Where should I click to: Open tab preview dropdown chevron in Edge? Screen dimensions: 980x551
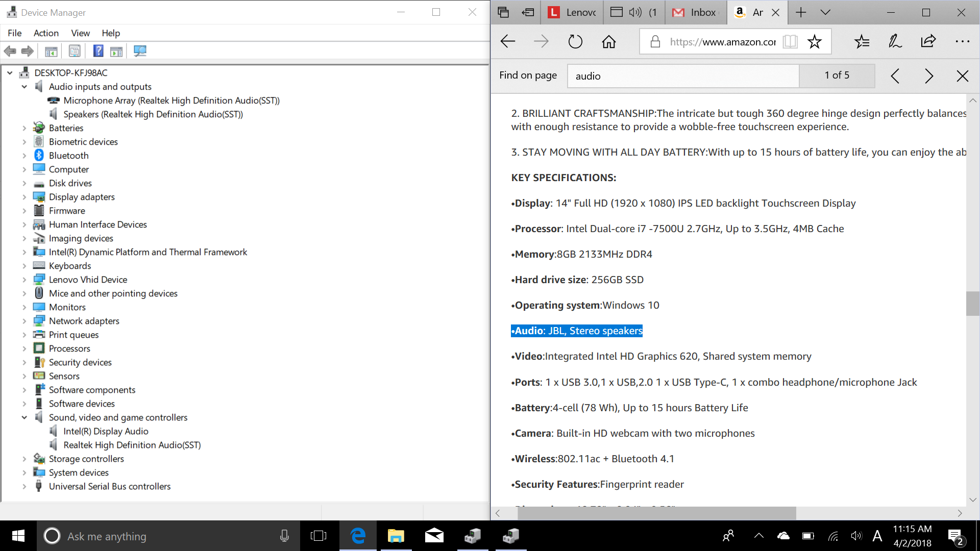(x=825, y=12)
